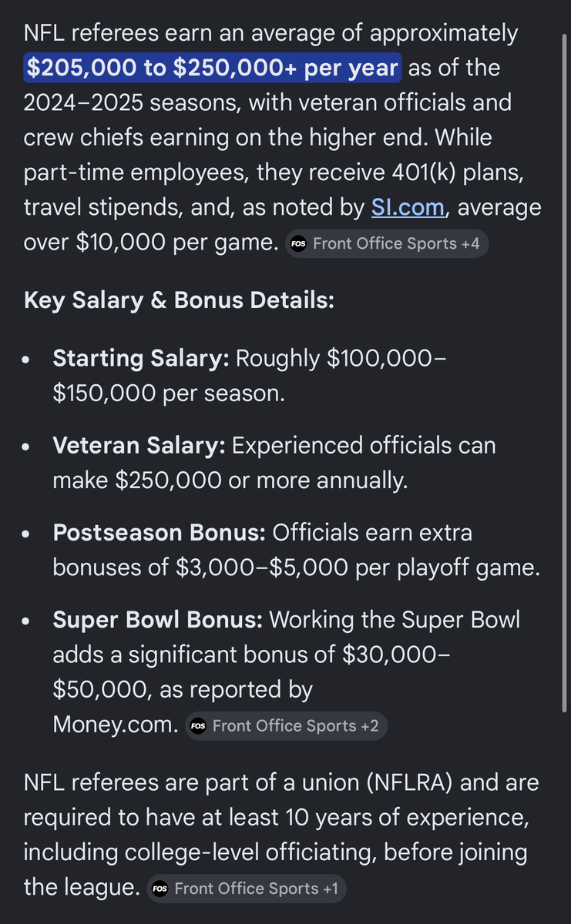Click the Money.com text mention
Image resolution: width=571 pixels, height=924 pixels.
tap(115, 725)
